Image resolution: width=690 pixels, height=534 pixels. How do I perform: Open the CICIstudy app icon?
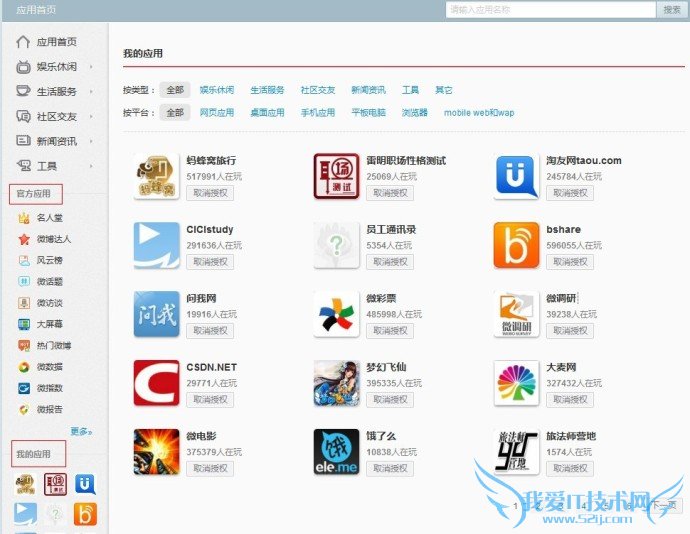[x=157, y=245]
